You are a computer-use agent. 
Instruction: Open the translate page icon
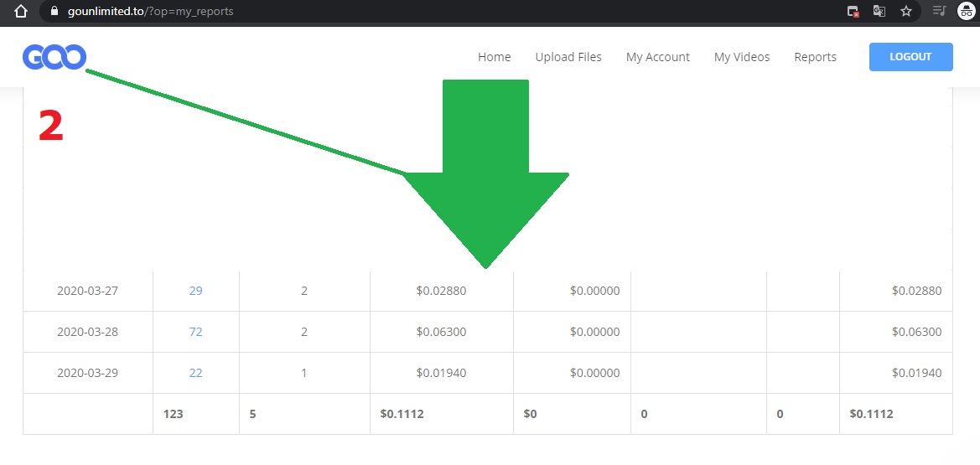pos(879,11)
